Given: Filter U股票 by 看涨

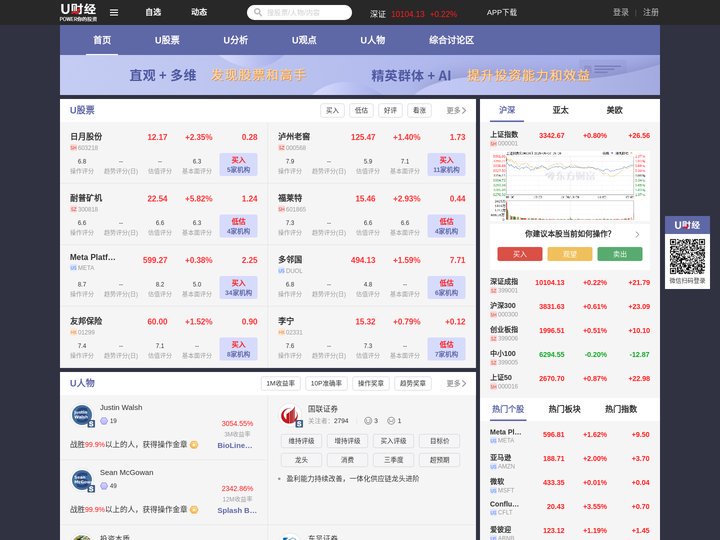Looking at the screenshot, I should coord(419,110).
